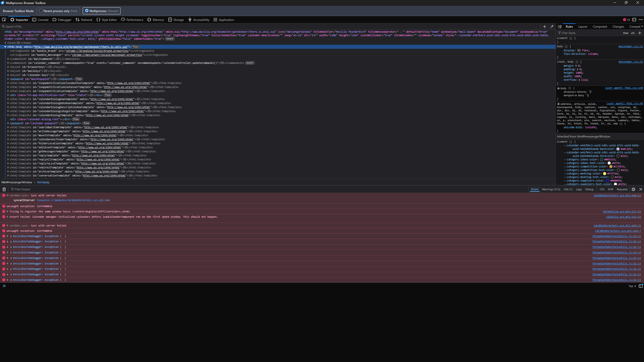The image size is (644, 362).
Task: Click the eyedropper color picker icon
Action: [552, 26]
